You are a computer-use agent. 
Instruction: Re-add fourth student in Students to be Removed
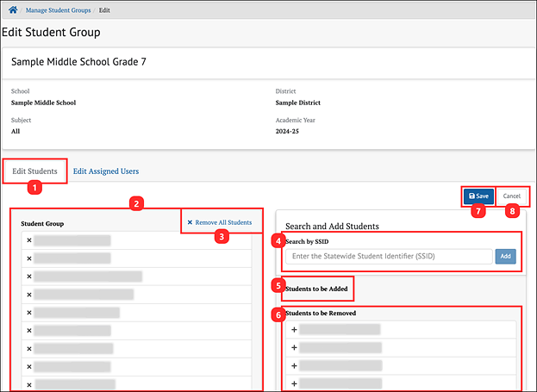[294, 383]
